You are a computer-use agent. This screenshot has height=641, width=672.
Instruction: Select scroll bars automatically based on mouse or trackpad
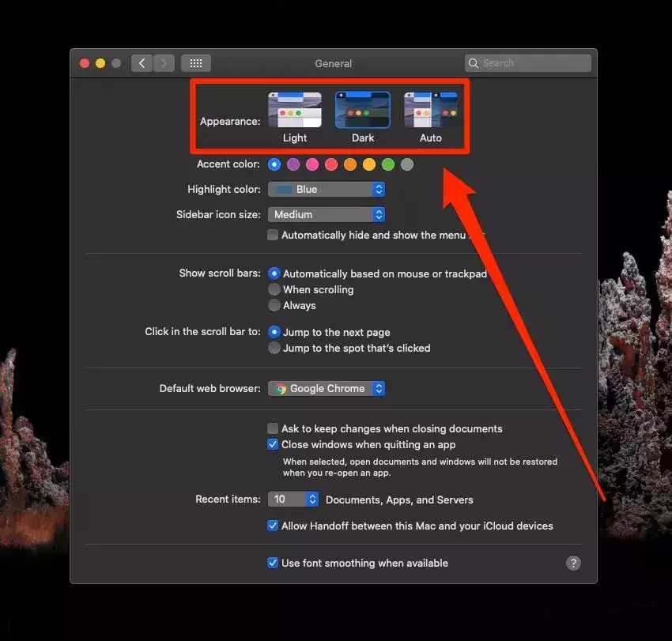274,273
